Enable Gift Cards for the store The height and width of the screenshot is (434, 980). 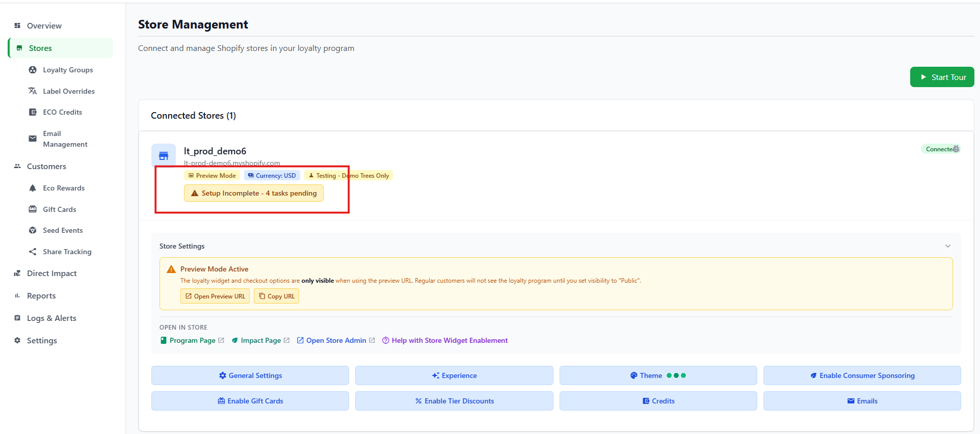click(250, 401)
